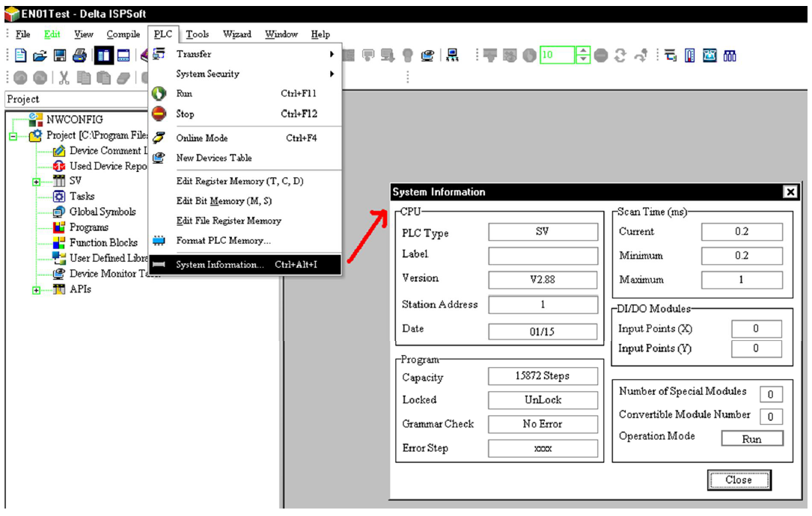
Task: Toggle the project area panel toolbar button
Action: [103, 55]
